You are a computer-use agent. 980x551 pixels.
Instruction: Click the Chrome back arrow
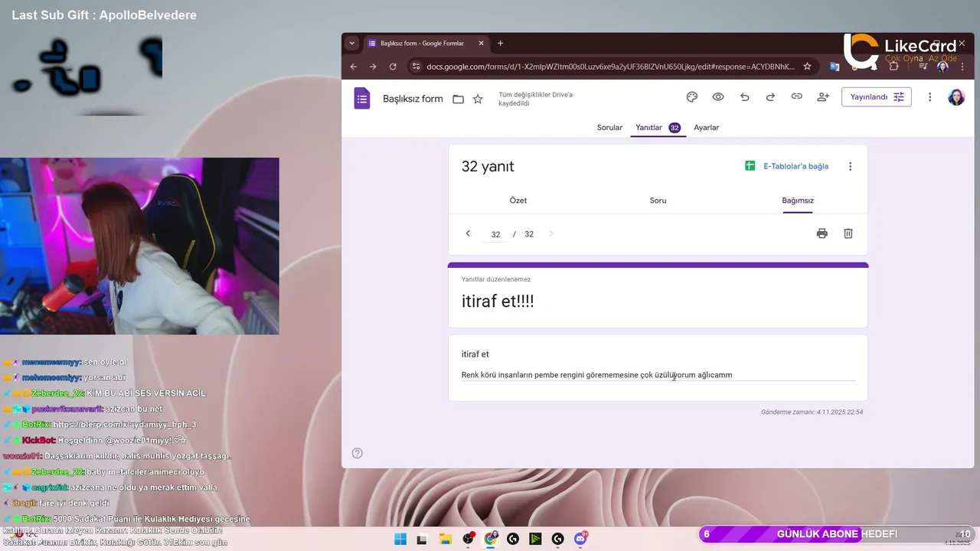(x=354, y=67)
